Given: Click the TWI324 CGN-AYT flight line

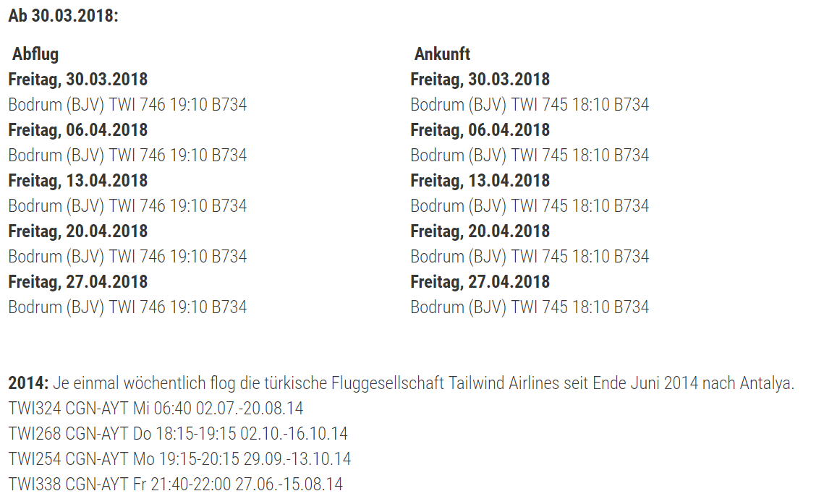Looking at the screenshot, I should (x=156, y=409).
